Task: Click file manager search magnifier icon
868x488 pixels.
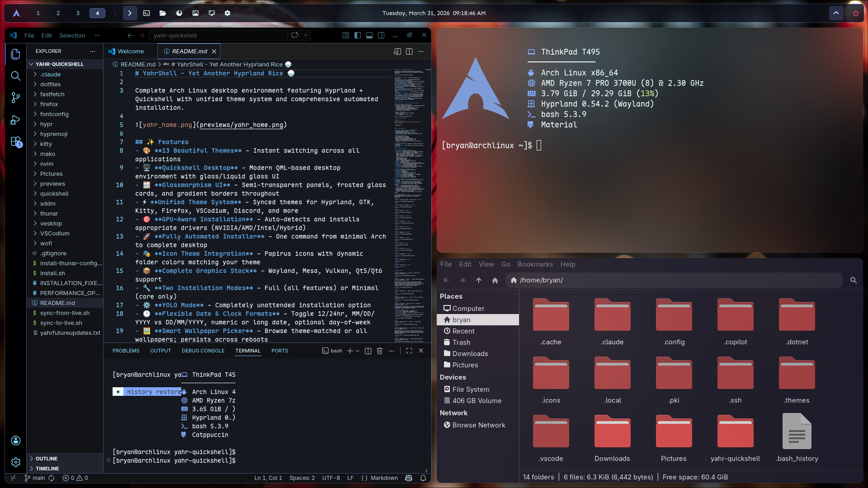Action: coord(854,280)
